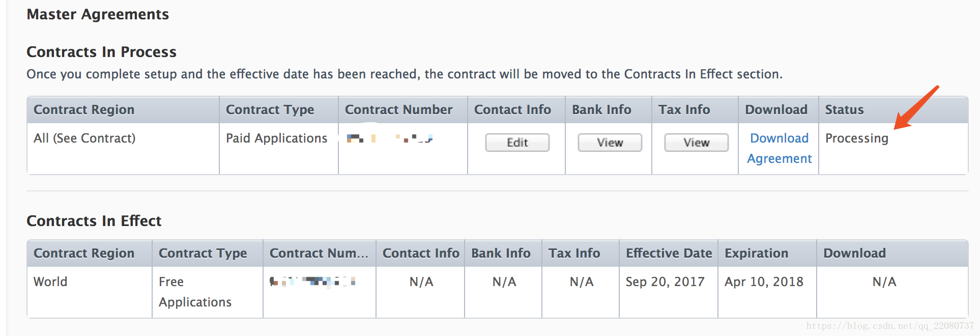The width and height of the screenshot is (980, 336).
Task: Click the Sep 20, 2017 effective date
Action: click(x=665, y=282)
